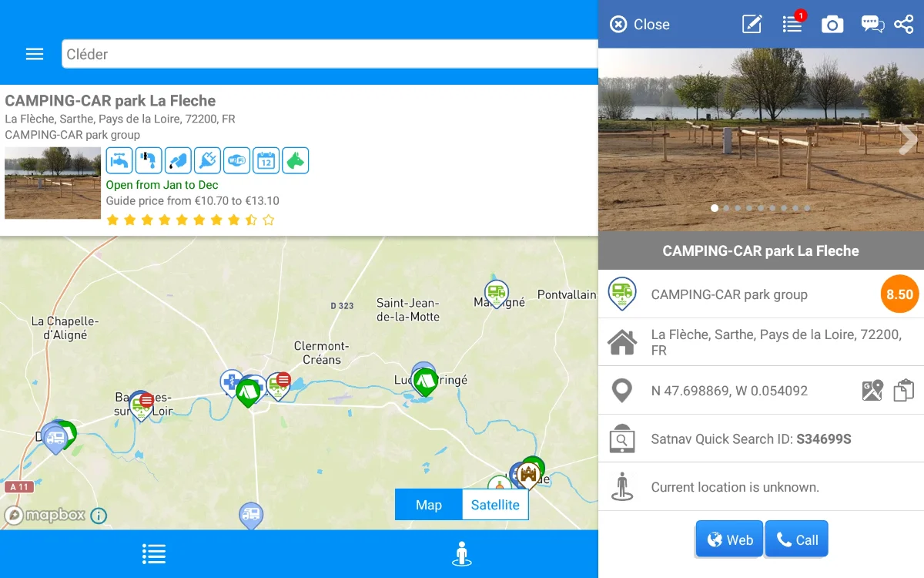The image size is (924, 578).
Task: Open the my location person icon in bottom bar
Action: (x=461, y=554)
